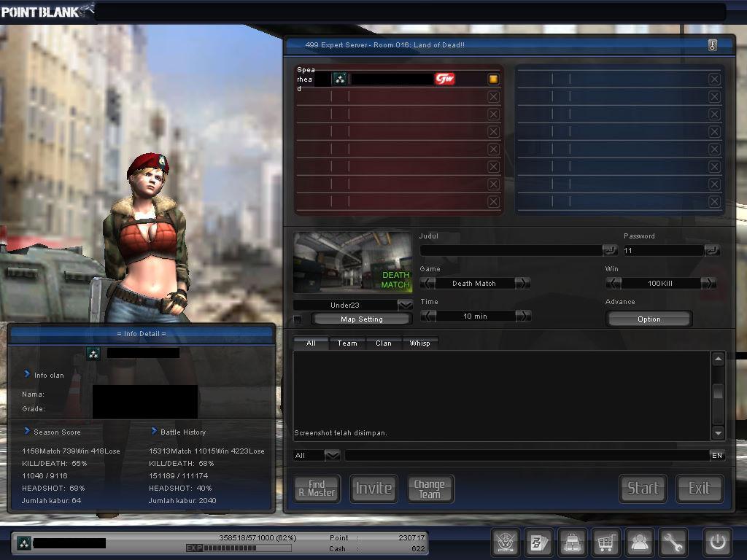Open the inventory backpack icon
Viewport: 747px width, 560px height.
pyautogui.click(x=572, y=542)
